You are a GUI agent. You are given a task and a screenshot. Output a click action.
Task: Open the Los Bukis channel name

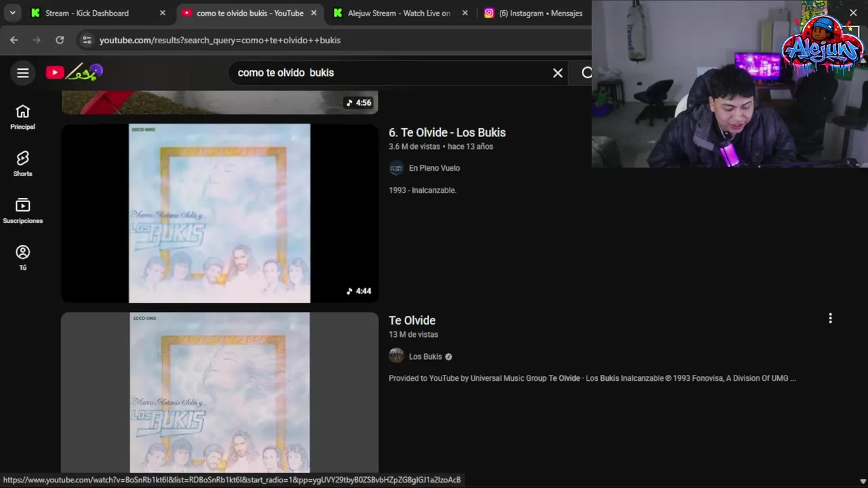[425, 357]
